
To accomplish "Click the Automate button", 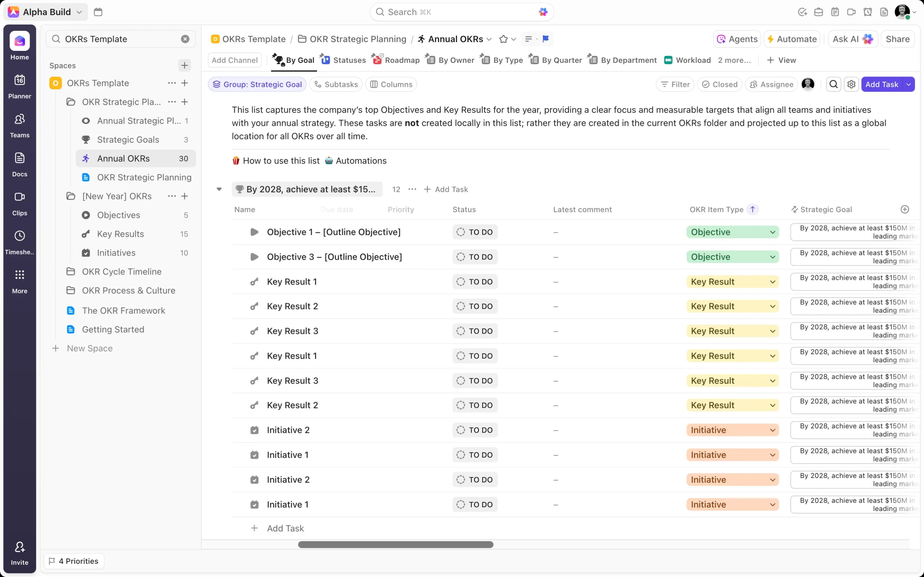I will point(792,39).
